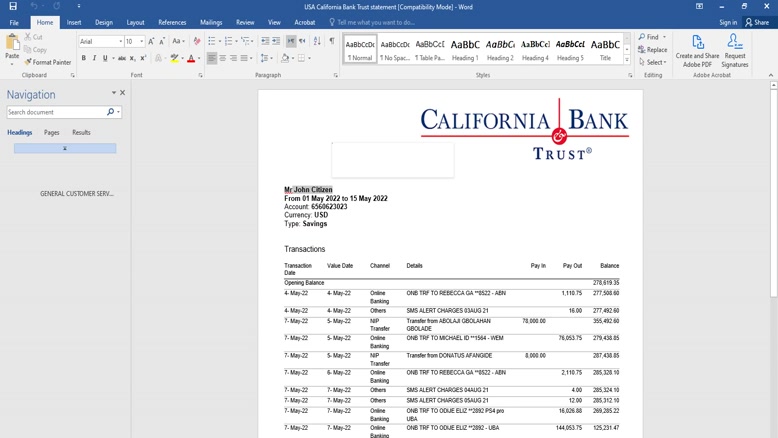Image resolution: width=778 pixels, height=438 pixels.
Task: Open the Select dropdown in Editing group
Action: pos(654,62)
